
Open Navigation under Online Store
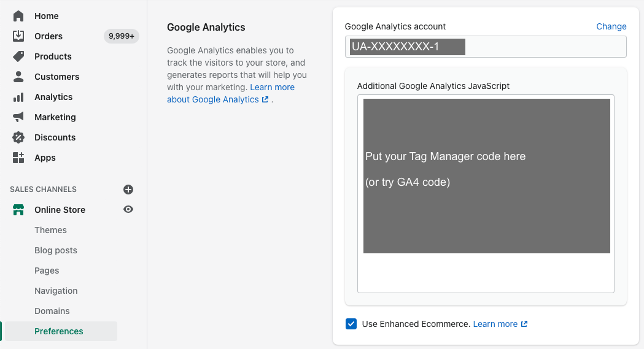56,291
